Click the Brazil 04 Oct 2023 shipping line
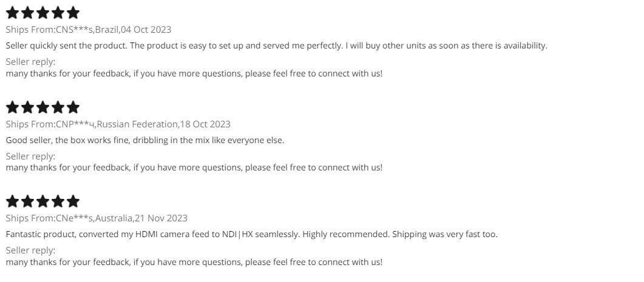Screen dimensions: 644x282 coord(89,30)
